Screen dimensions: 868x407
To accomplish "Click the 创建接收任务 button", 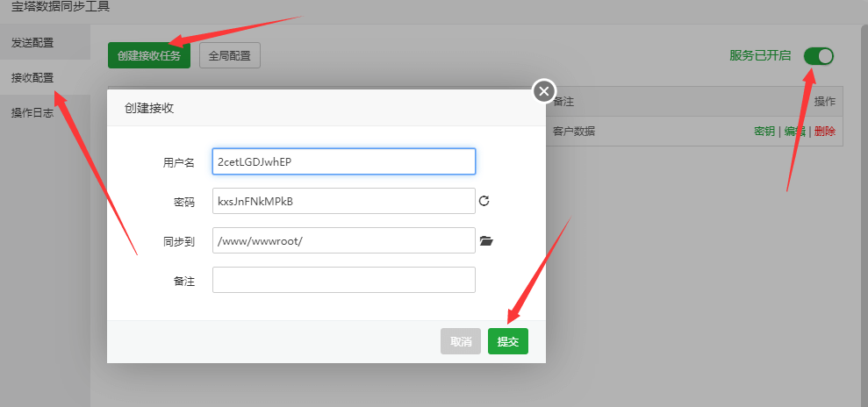I will (x=149, y=55).
